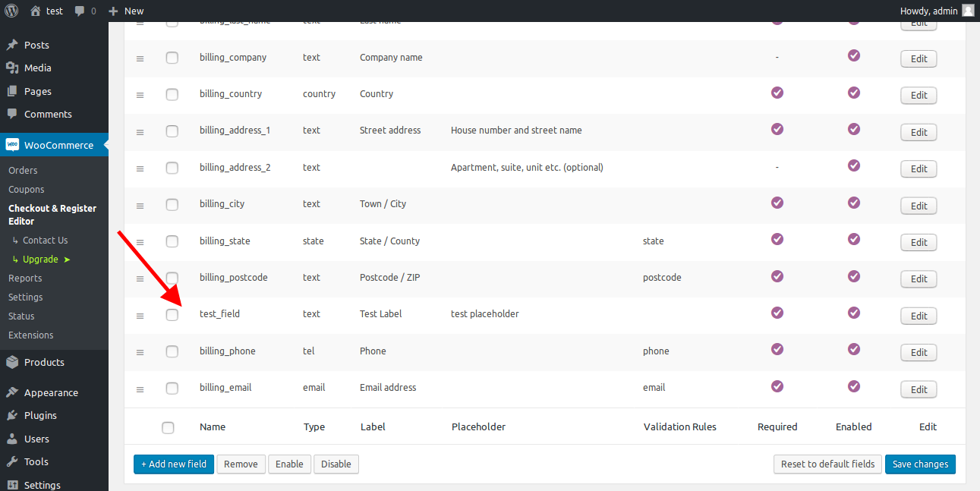This screenshot has width=980, height=491.
Task: Grab the drag handle for billing_email row
Action: (140, 389)
